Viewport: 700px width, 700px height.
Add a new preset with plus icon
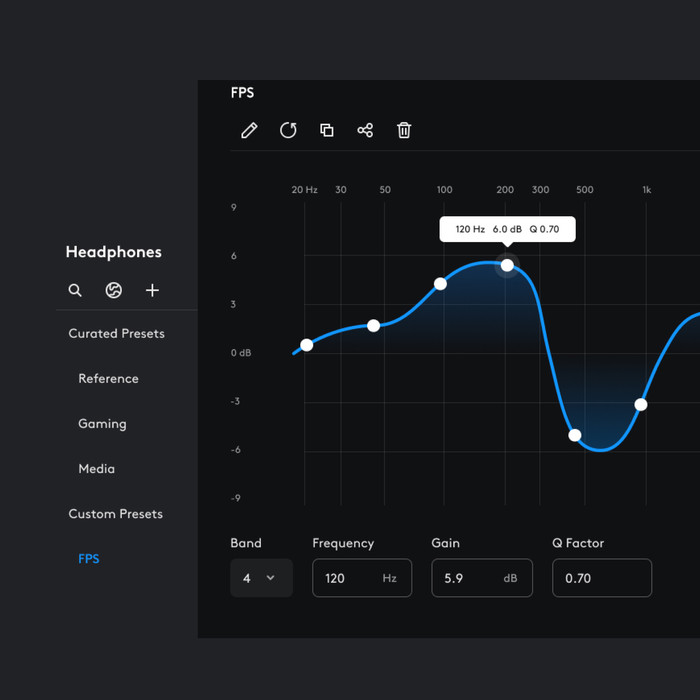point(152,290)
